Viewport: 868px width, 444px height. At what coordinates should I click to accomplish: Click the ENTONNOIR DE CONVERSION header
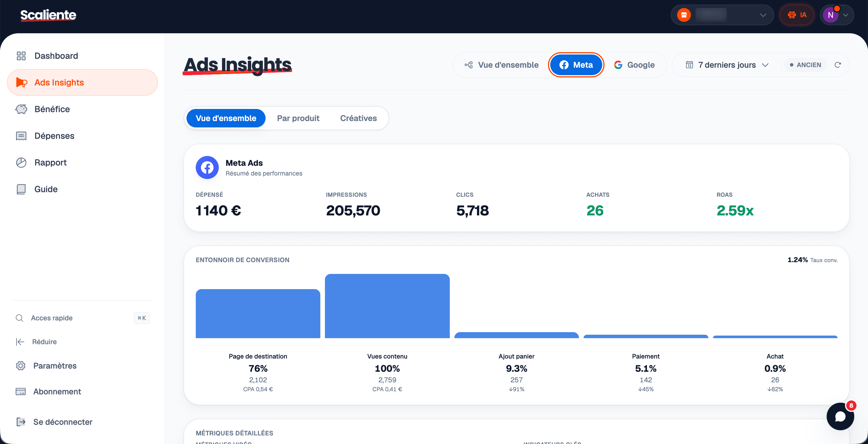(x=243, y=260)
